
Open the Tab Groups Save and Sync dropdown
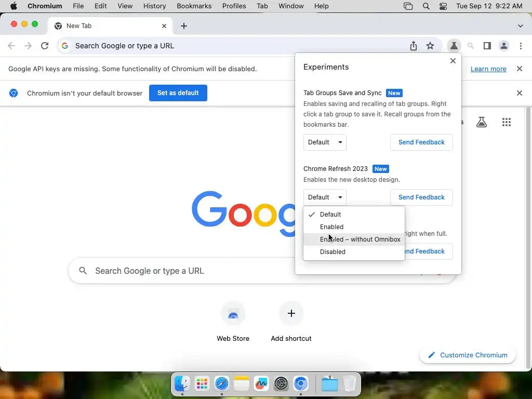(325, 142)
